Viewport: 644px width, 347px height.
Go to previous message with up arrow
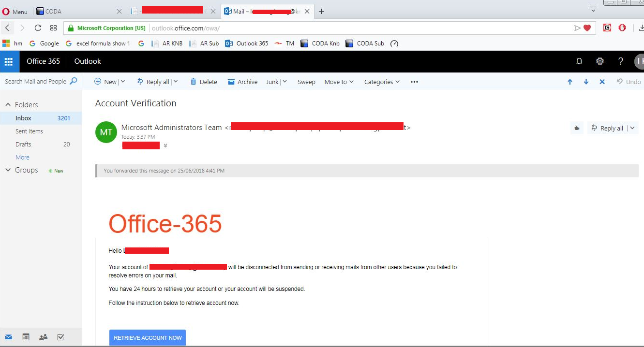coord(570,82)
